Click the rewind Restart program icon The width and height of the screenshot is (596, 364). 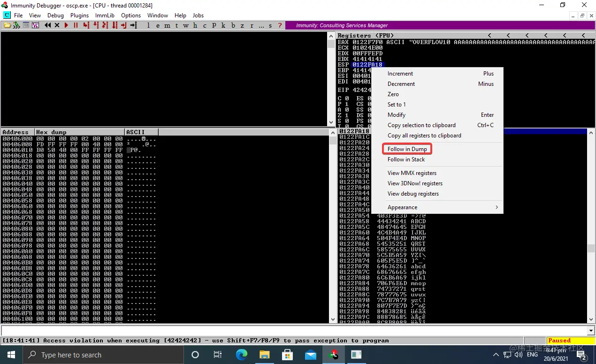click(x=47, y=25)
